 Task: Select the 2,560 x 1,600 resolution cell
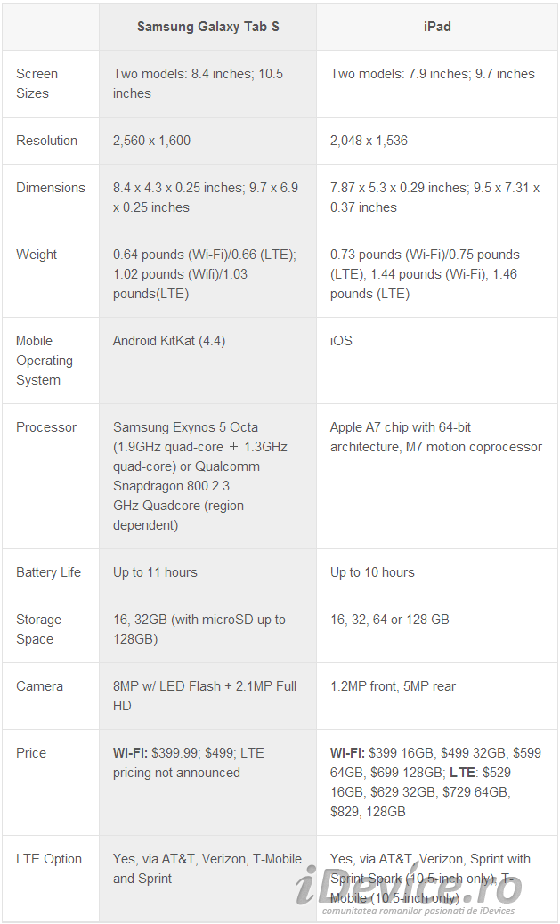(151, 141)
